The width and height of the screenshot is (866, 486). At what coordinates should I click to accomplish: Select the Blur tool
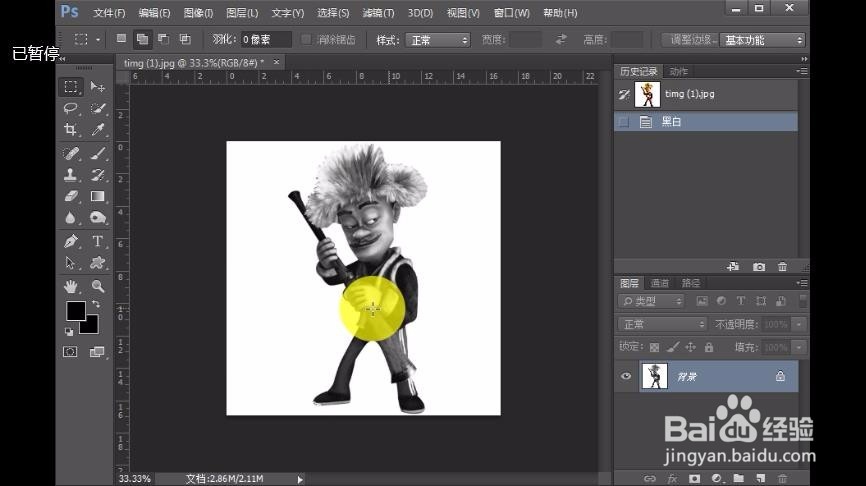tap(70, 218)
